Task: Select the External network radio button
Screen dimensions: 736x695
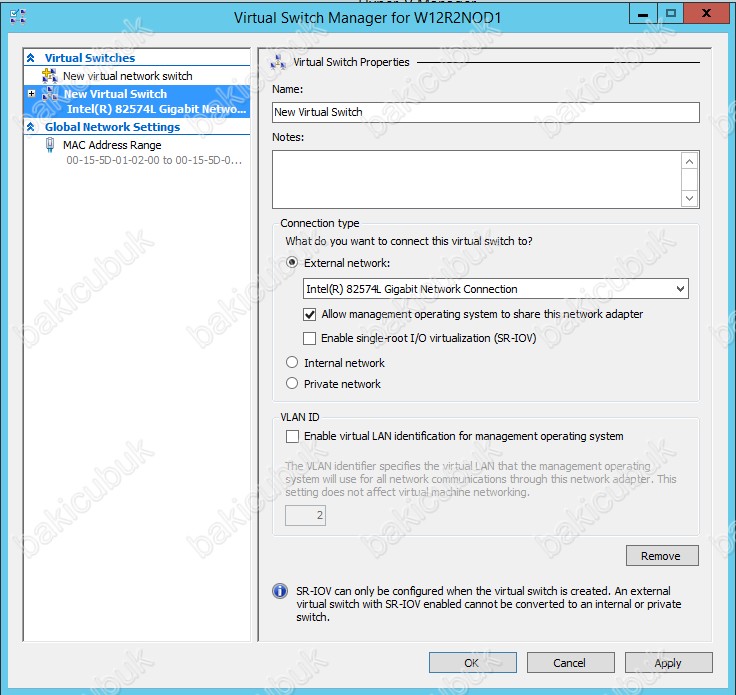Action: click(x=292, y=263)
